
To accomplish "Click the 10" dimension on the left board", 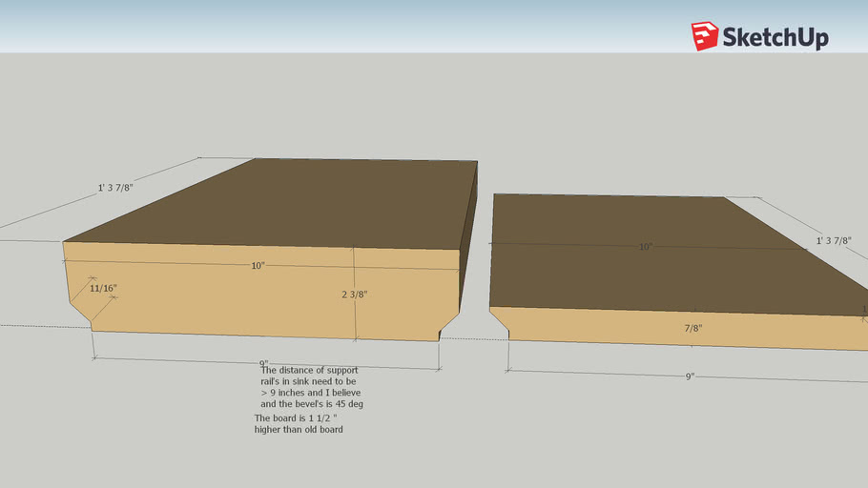I will [x=258, y=266].
